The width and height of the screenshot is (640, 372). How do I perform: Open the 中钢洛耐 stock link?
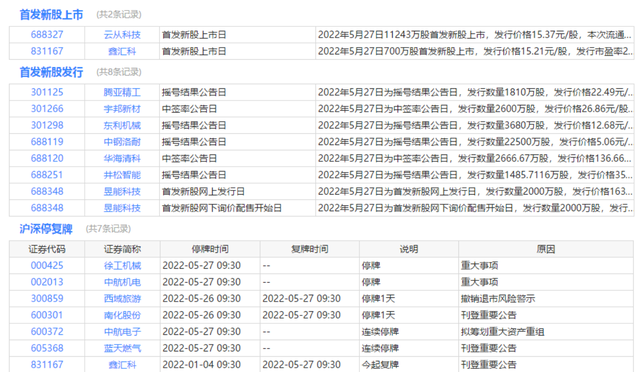pyautogui.click(x=122, y=142)
